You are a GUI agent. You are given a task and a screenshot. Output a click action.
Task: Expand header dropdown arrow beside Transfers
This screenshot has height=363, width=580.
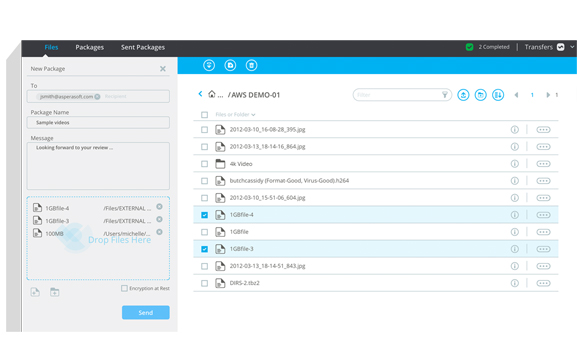(x=572, y=47)
